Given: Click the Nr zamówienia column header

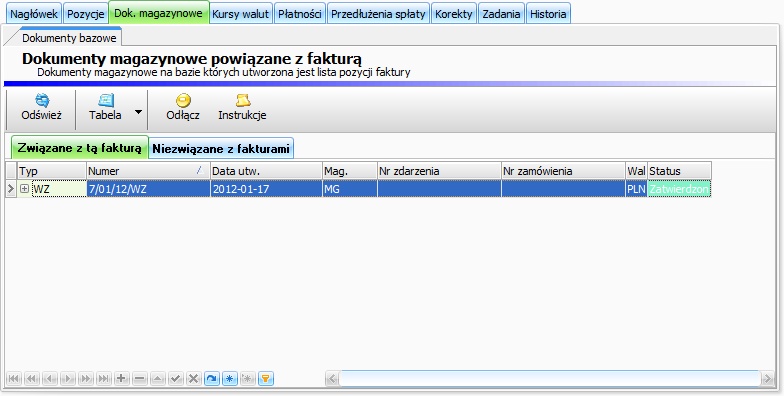Looking at the screenshot, I should tap(564, 171).
